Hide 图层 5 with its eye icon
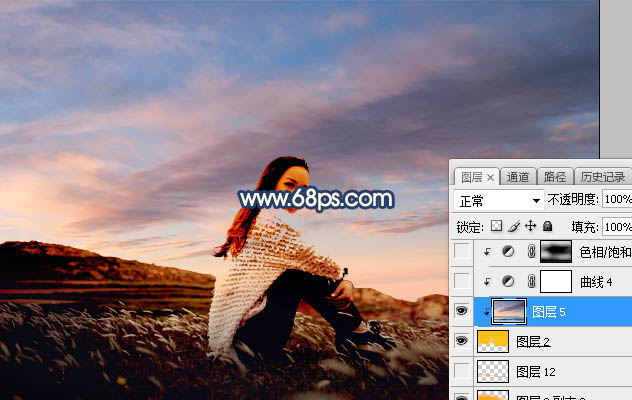 coord(462,310)
